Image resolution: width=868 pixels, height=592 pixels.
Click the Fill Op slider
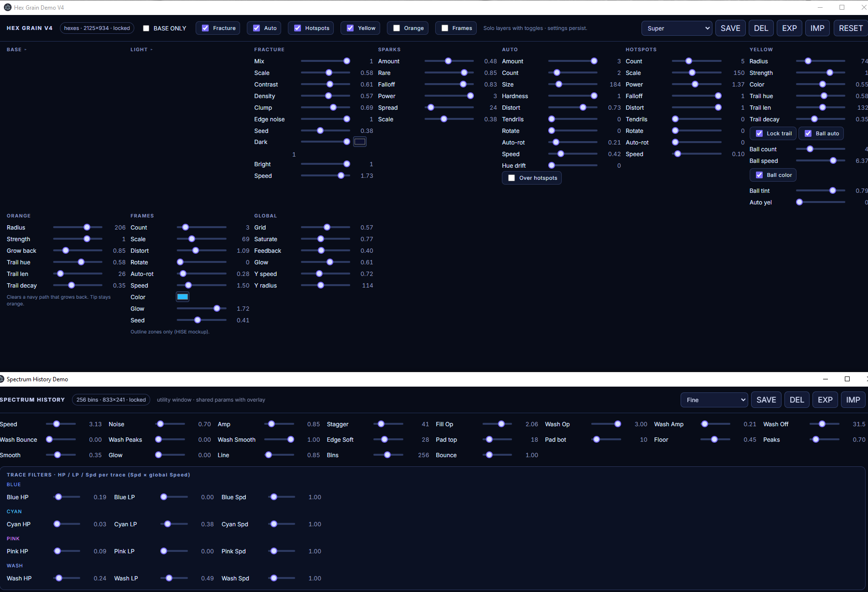498,424
